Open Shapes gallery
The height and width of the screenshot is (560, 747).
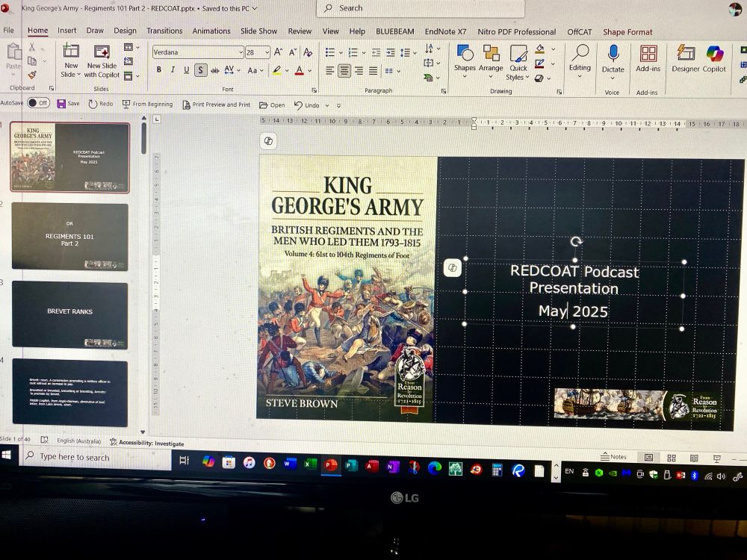click(x=465, y=61)
